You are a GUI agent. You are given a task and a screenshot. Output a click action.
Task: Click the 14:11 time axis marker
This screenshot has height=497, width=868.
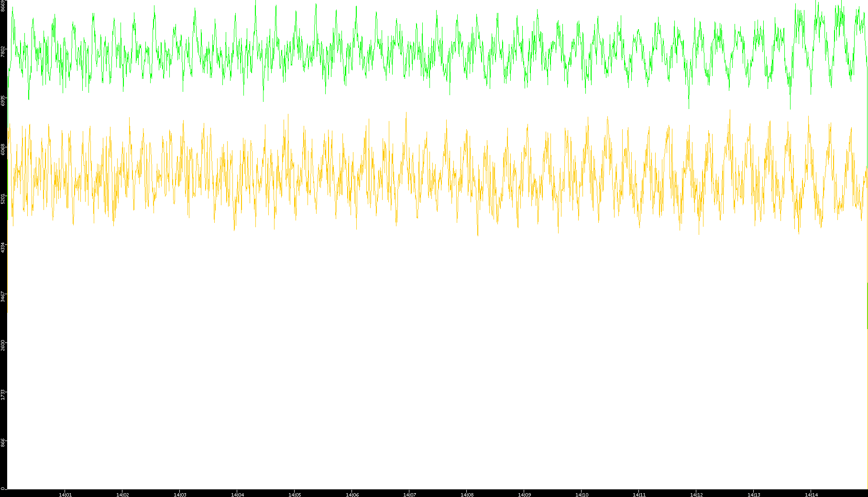pos(639,495)
